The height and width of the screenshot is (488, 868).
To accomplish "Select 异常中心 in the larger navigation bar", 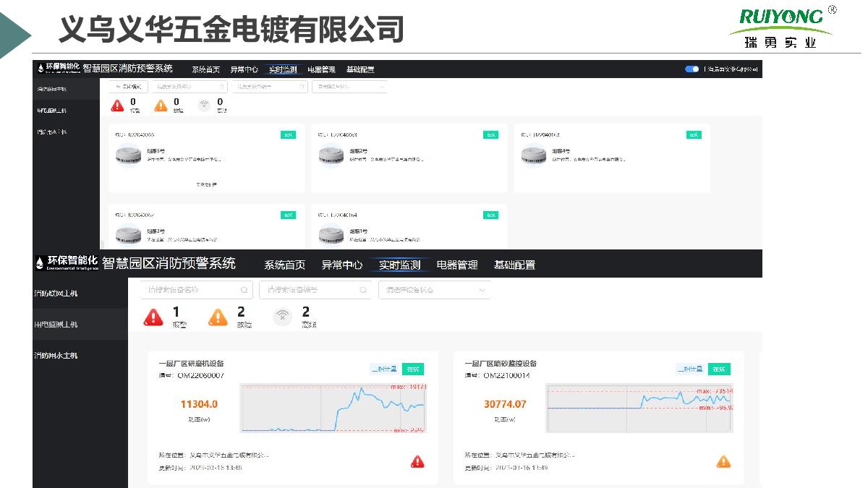I will click(342, 265).
